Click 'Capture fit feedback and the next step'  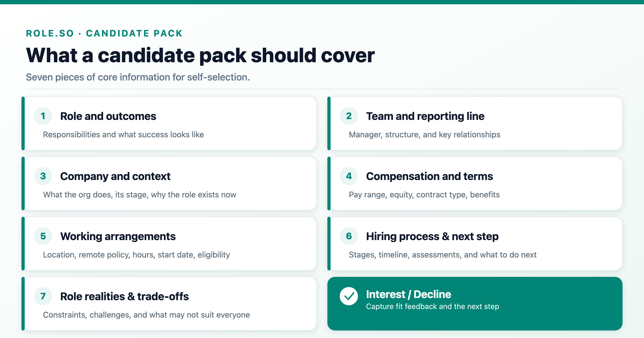tap(433, 306)
